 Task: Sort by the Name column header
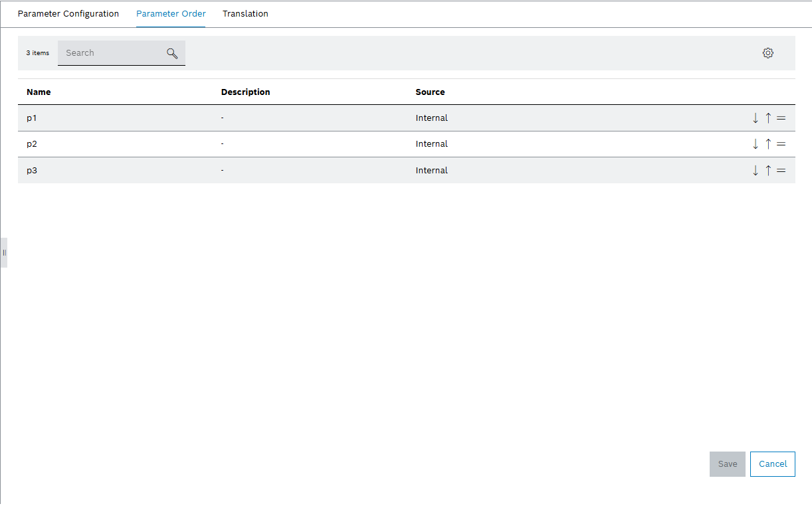tap(39, 92)
